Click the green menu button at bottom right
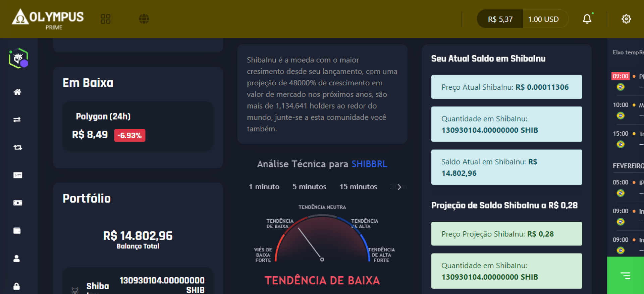The height and width of the screenshot is (294, 644). tap(625, 276)
